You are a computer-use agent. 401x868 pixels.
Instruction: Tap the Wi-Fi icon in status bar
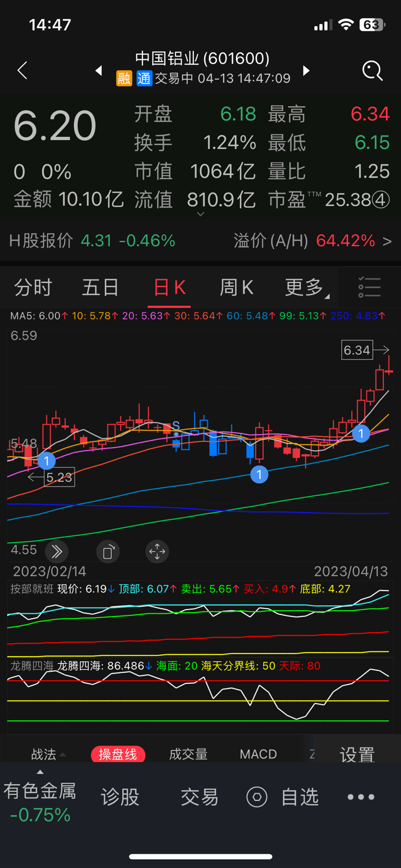[x=346, y=25]
